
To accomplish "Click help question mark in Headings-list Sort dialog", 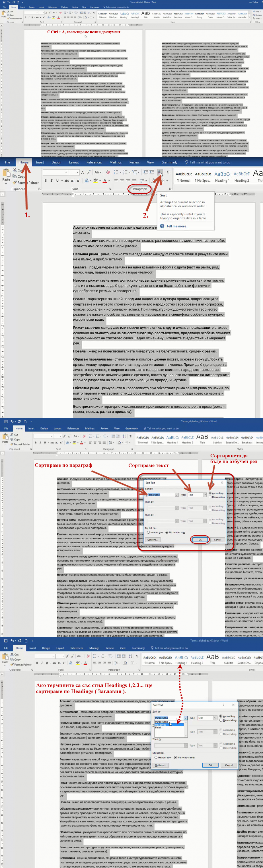I will coord(223,705).
